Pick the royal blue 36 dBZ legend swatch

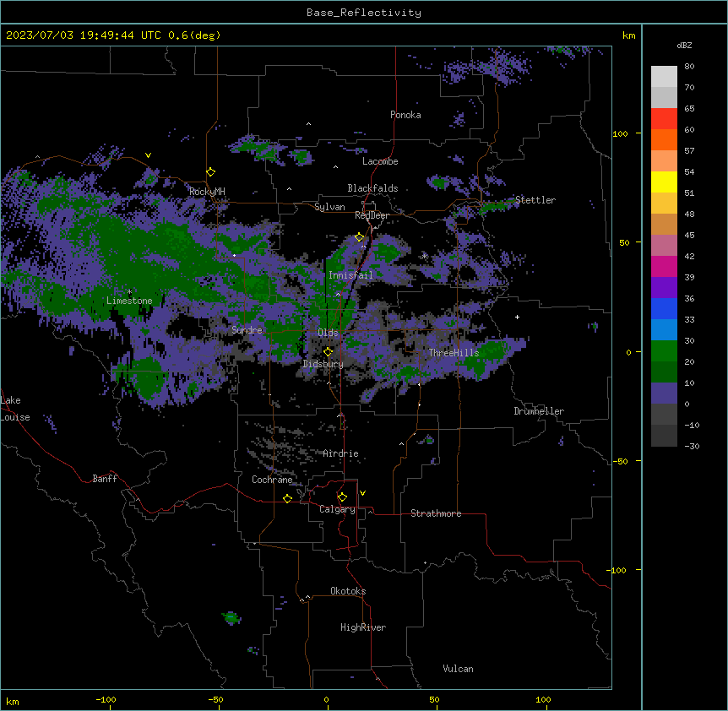click(664, 308)
